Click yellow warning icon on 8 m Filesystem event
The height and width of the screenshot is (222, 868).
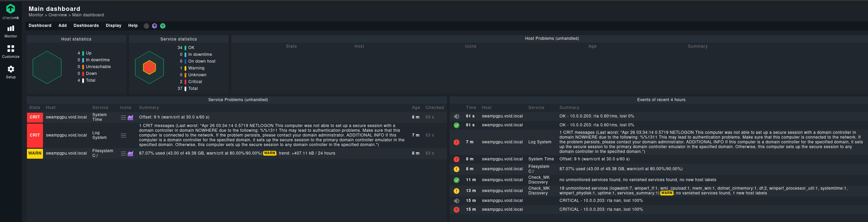pyautogui.click(x=457, y=169)
